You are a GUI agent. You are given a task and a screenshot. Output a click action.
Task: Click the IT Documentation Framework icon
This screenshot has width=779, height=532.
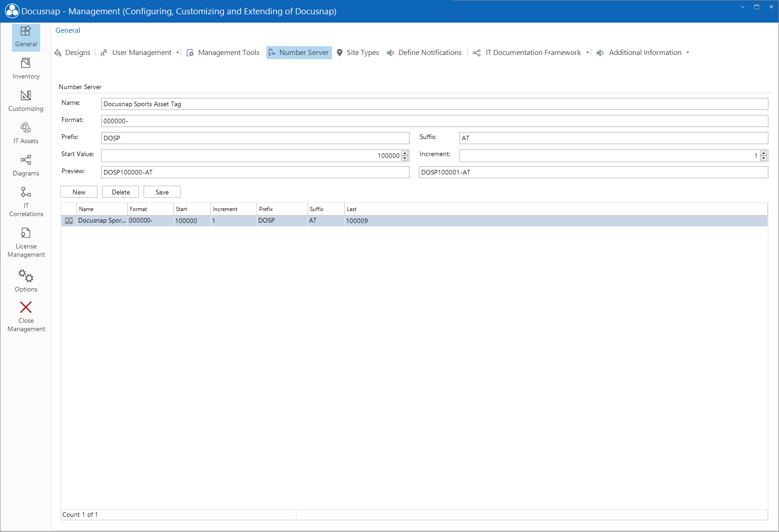pyautogui.click(x=477, y=53)
